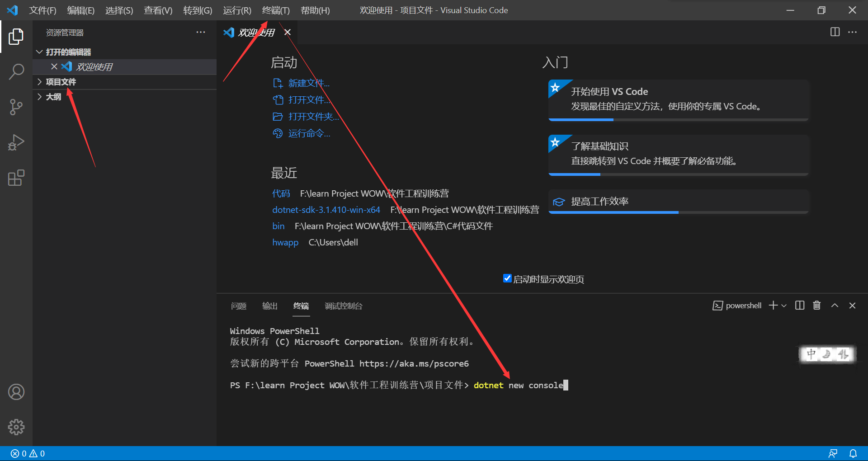Image resolution: width=868 pixels, height=461 pixels.
Task: Close 欢迎使用 in open editors list
Action: click(54, 66)
